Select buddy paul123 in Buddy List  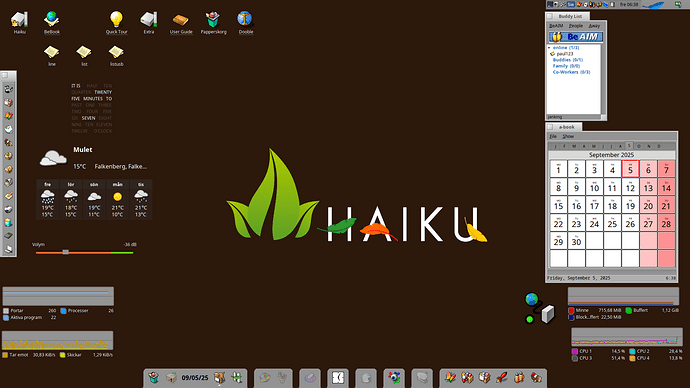coord(565,54)
